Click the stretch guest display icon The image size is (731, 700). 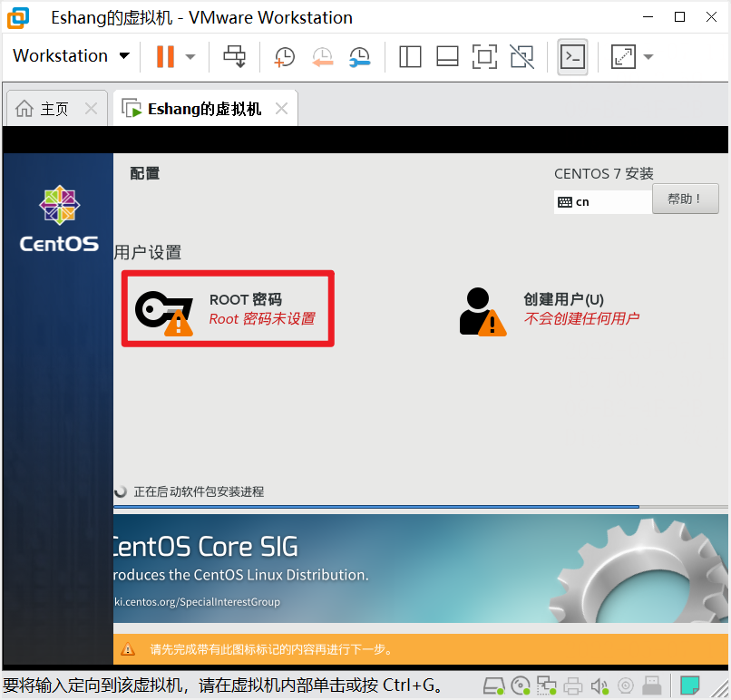623,57
